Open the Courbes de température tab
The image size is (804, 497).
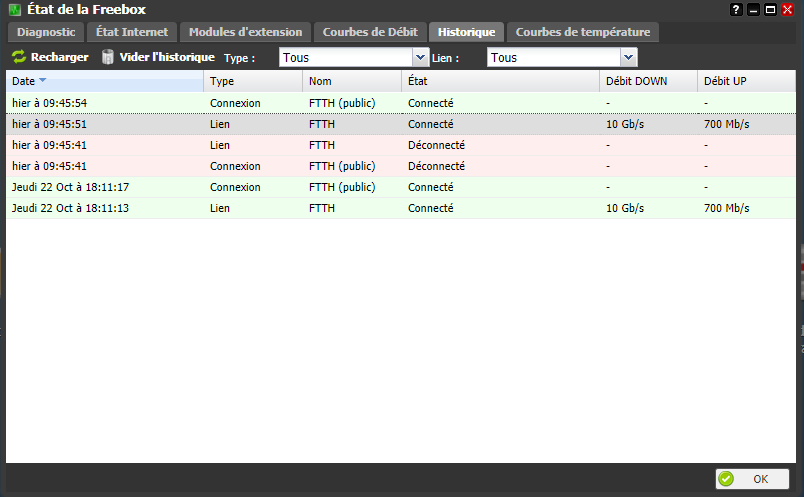pos(582,32)
